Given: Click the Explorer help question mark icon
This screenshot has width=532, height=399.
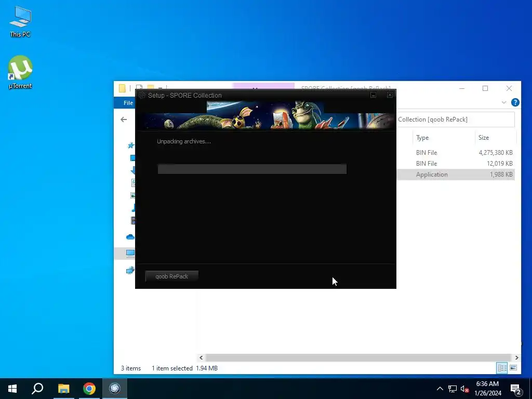Looking at the screenshot, I should (515, 102).
